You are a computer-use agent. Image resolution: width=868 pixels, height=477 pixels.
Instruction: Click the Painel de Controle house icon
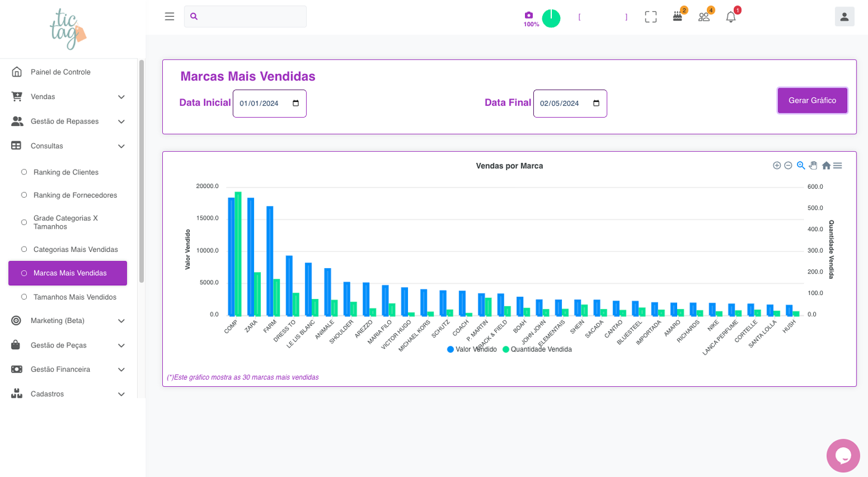(x=17, y=72)
